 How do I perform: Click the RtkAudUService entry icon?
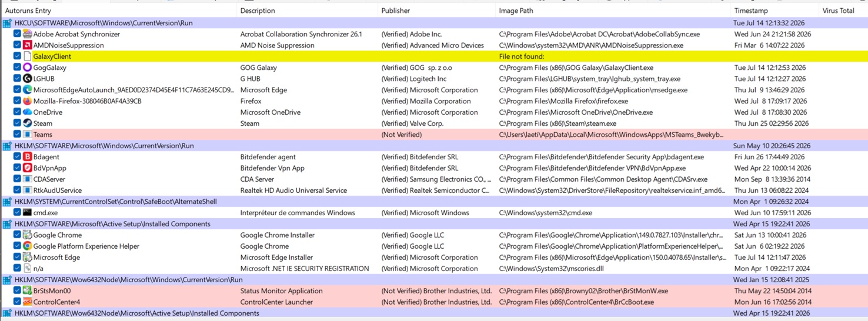(27, 190)
